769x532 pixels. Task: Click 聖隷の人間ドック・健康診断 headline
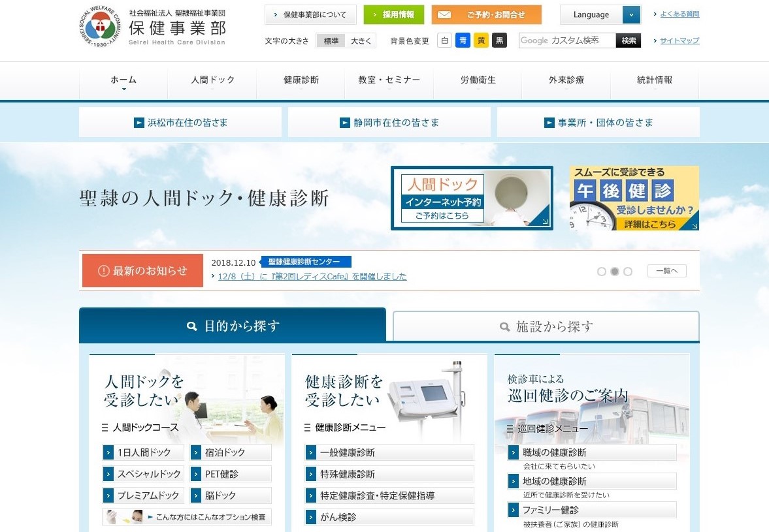click(x=204, y=198)
